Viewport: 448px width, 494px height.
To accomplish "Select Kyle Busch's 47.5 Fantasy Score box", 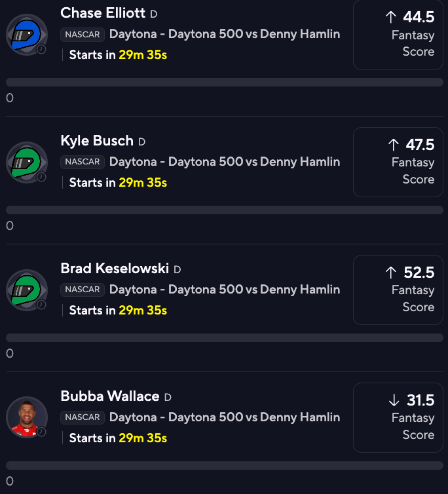I will (x=398, y=162).
